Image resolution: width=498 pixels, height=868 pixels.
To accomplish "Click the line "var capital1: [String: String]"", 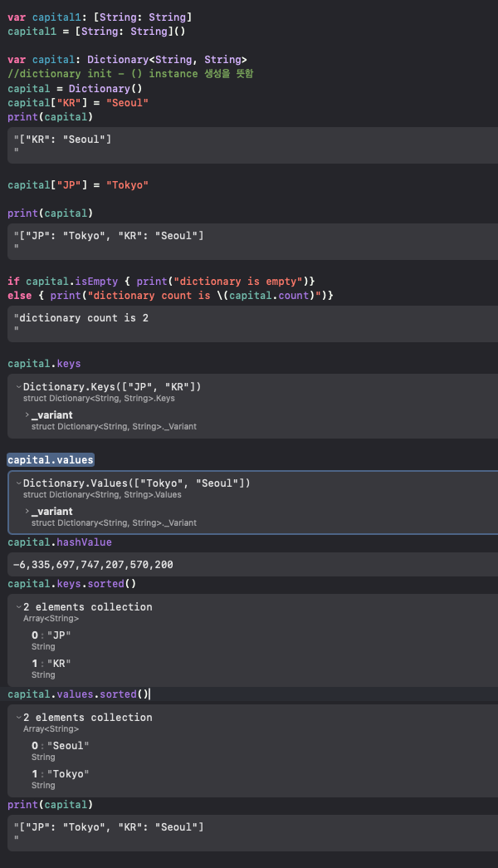I will click(x=100, y=17).
